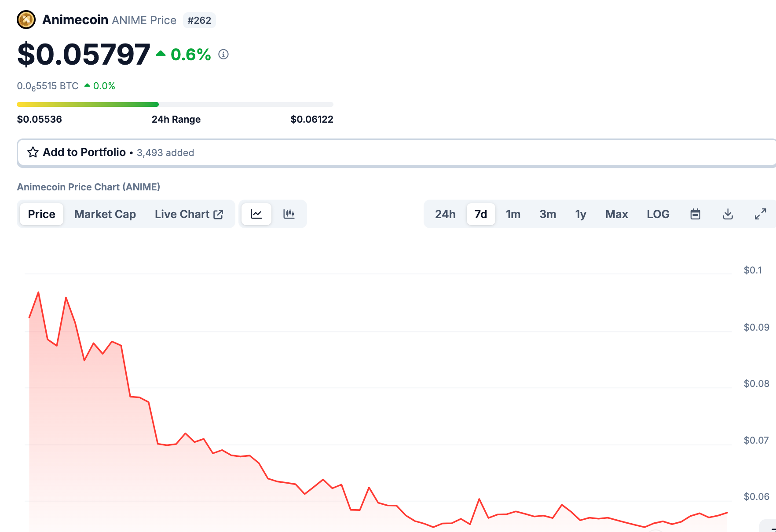Click the #262 rank badge
The height and width of the screenshot is (532, 776).
[x=199, y=20]
